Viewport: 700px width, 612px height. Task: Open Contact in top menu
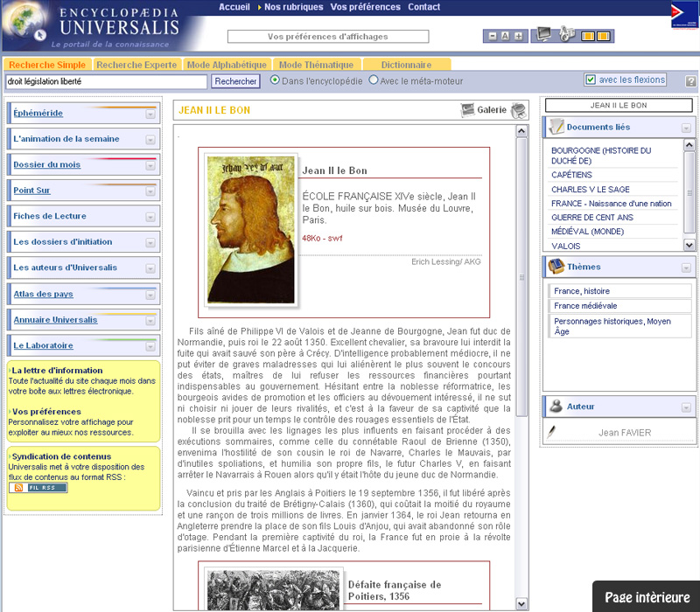tap(423, 7)
